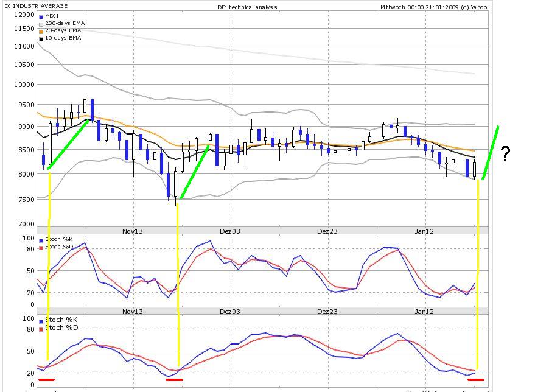
Task: Click the Mittwoch date and Yahoo credit text
Action: click(x=435, y=7)
